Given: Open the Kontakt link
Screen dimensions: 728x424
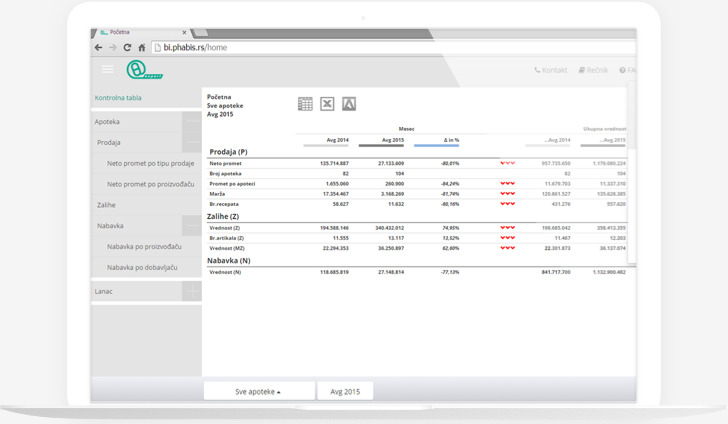Looking at the screenshot, I should point(551,70).
